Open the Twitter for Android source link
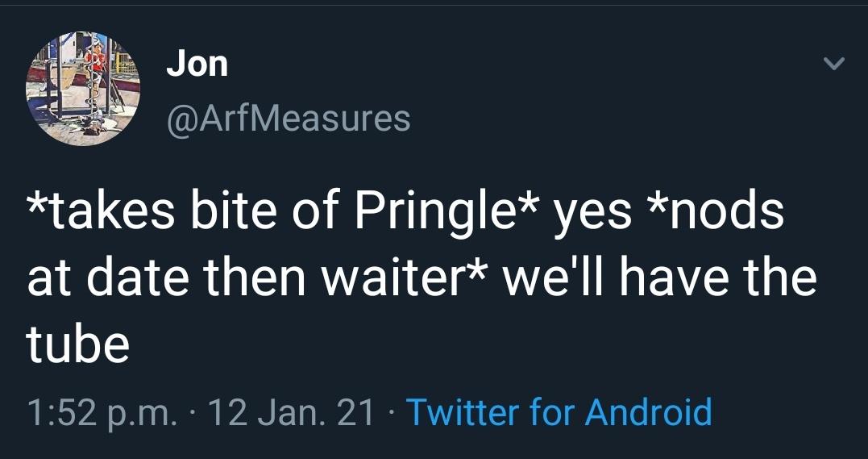Viewport: 868px width, 459px height. coord(559,411)
